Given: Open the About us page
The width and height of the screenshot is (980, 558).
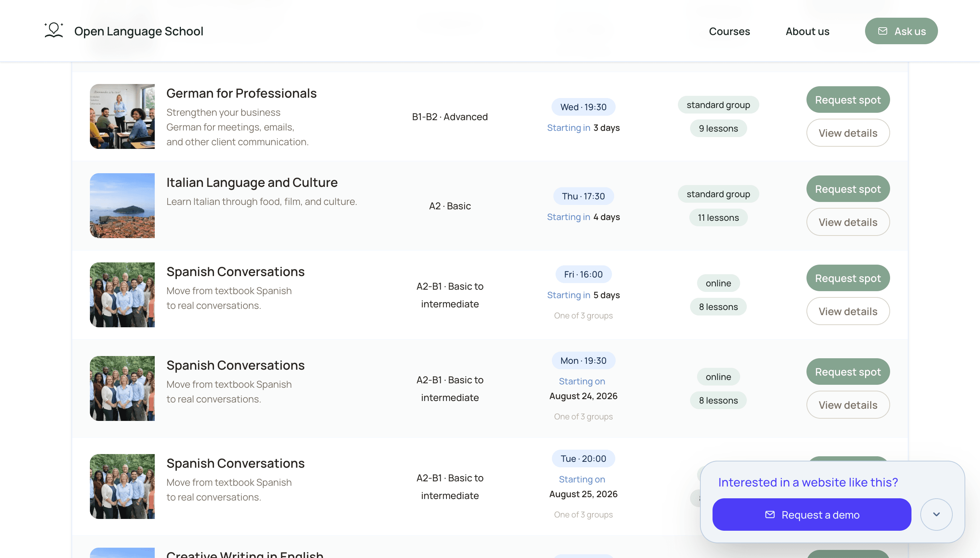Looking at the screenshot, I should 807,31.
